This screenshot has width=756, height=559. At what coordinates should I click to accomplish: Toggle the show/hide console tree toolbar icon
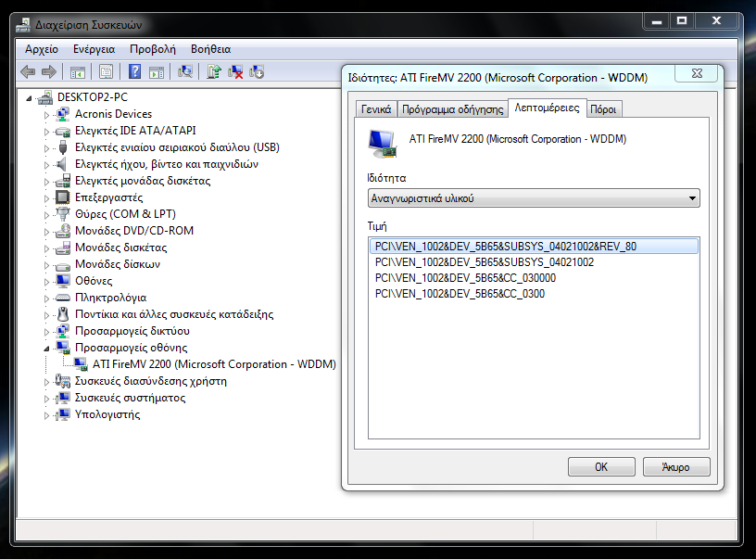(x=78, y=72)
